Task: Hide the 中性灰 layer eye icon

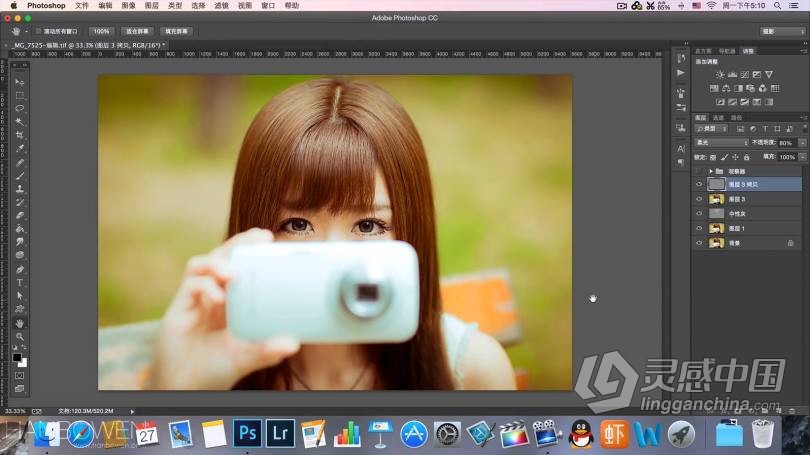Action: pos(699,213)
